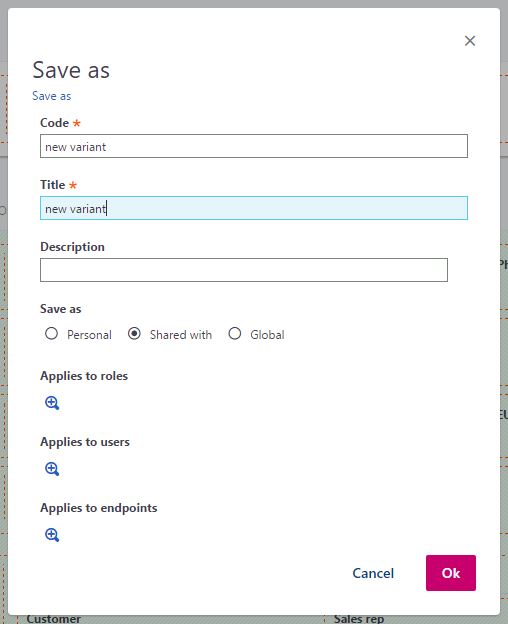Viewport: 508px width, 624px height.
Task: Open the Applies to endpoints lookup icon
Action: [x=52, y=535]
